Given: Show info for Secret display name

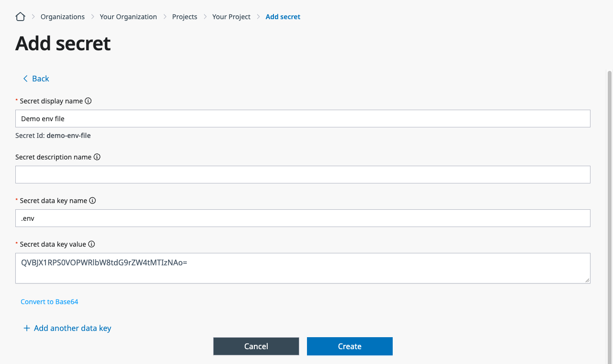Looking at the screenshot, I should click(x=88, y=101).
